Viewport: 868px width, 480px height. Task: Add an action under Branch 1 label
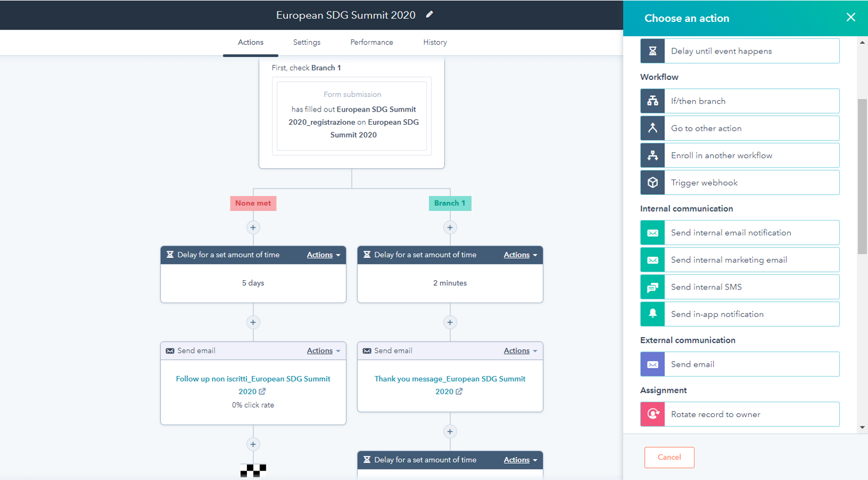[450, 228]
